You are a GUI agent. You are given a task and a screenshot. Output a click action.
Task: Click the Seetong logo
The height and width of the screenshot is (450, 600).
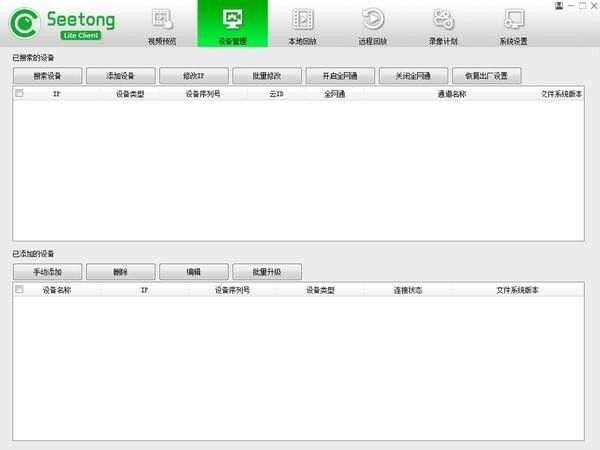click(62, 24)
